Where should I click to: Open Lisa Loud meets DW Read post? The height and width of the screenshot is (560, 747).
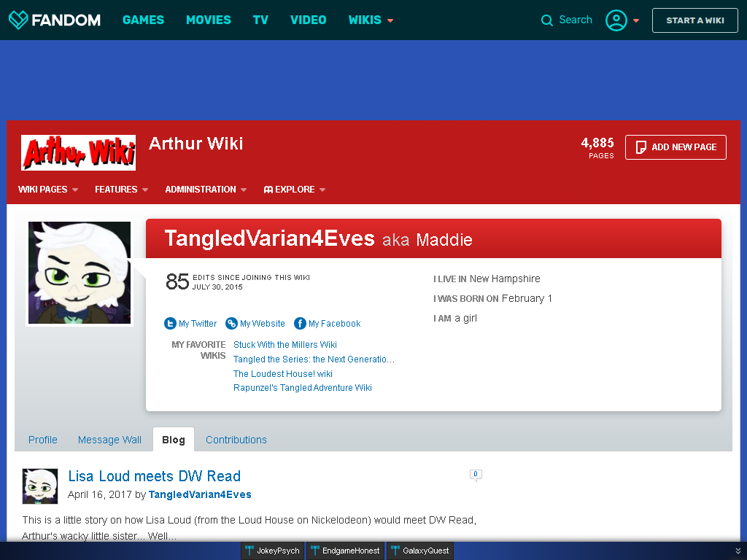(155, 476)
